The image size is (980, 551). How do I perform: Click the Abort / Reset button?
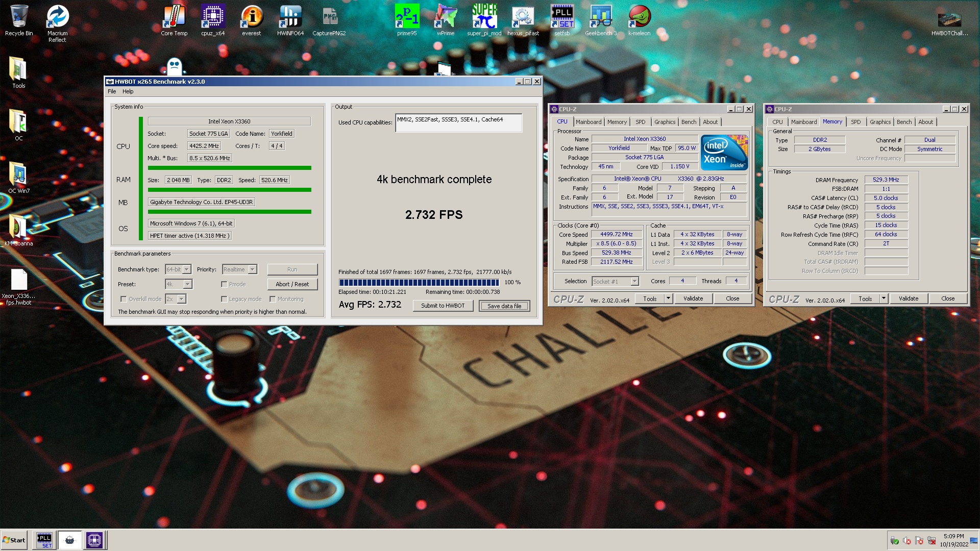click(292, 284)
